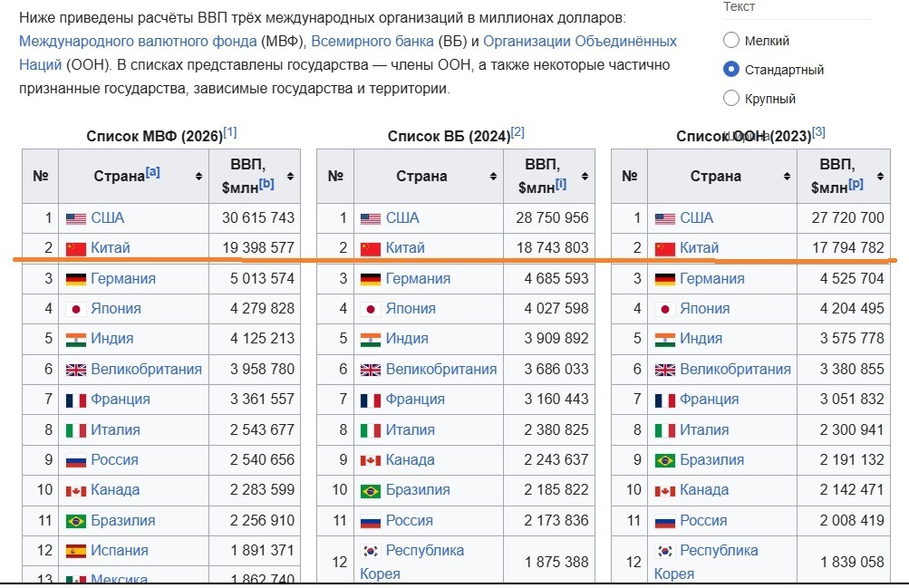Sort the МВФ table by ВВП
Screen dimensions: 909x588
290,176
